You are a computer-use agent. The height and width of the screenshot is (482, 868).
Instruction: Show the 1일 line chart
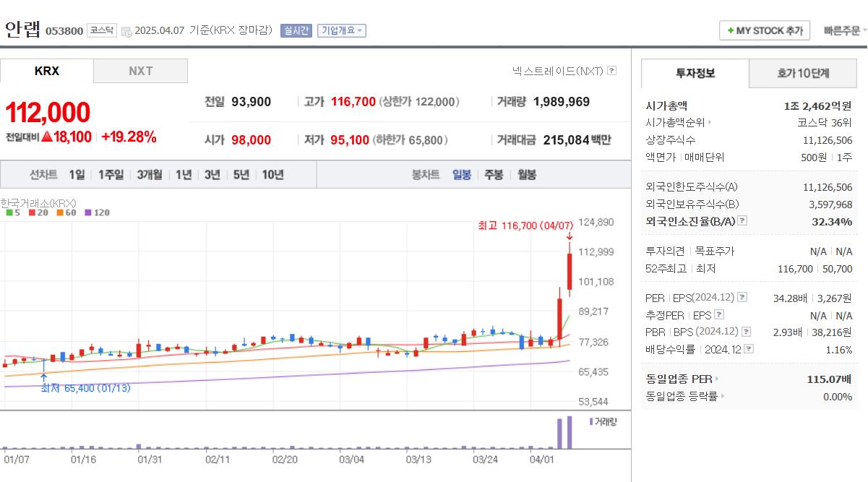[x=77, y=175]
